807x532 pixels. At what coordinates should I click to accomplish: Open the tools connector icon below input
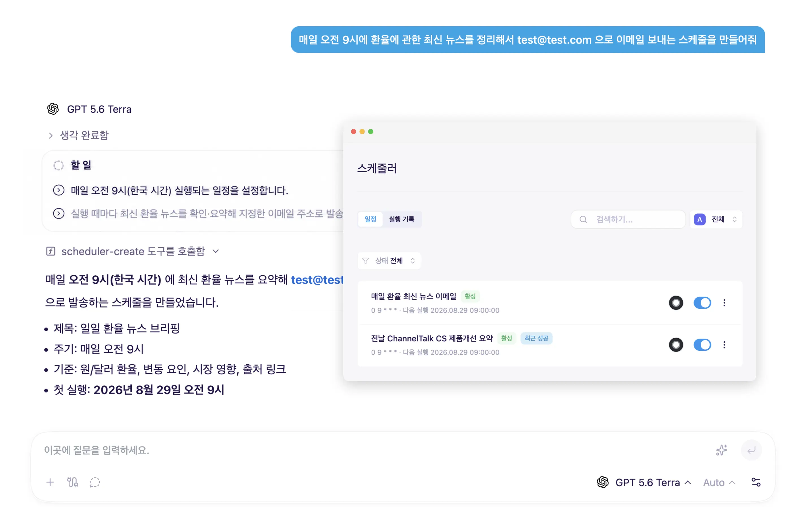tap(72, 482)
